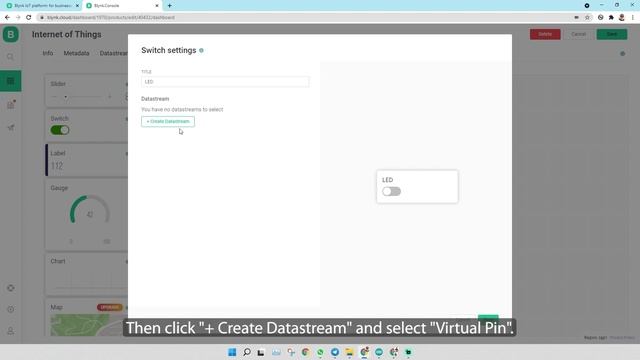Image resolution: width=640 pixels, height=360 pixels.
Task: Open Windows taskbar search
Action: (247, 352)
